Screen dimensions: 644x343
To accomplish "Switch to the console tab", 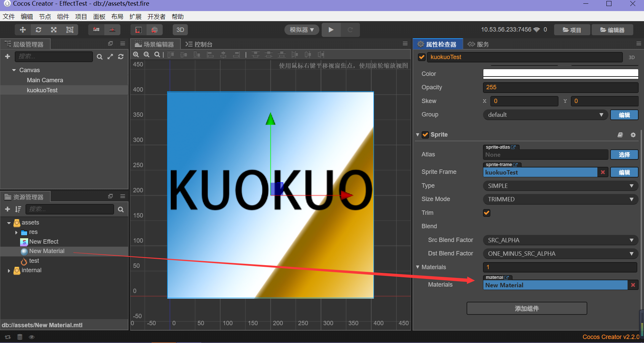I will coord(199,44).
